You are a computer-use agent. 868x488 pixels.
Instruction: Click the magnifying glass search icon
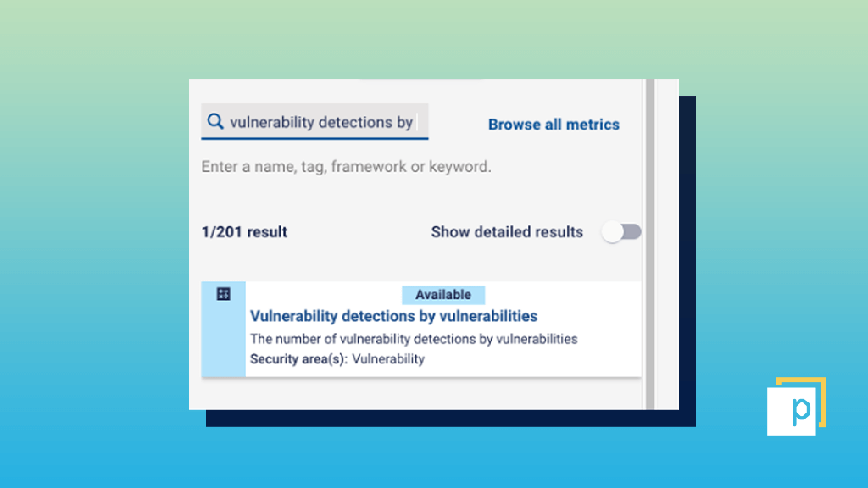click(215, 121)
